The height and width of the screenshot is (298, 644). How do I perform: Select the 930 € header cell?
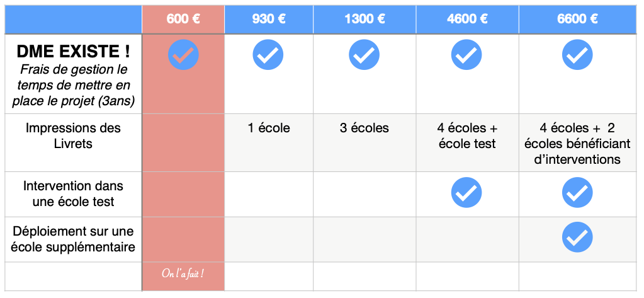coord(269,20)
